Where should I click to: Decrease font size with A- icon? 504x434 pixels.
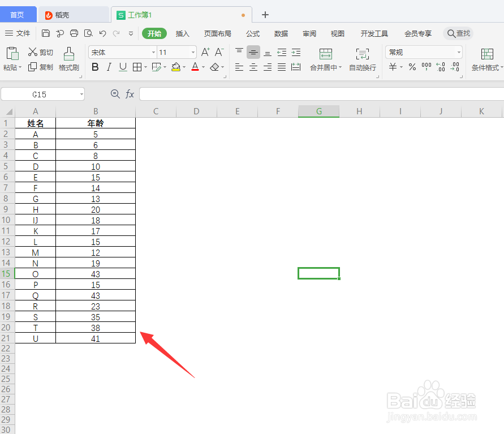[x=219, y=52]
